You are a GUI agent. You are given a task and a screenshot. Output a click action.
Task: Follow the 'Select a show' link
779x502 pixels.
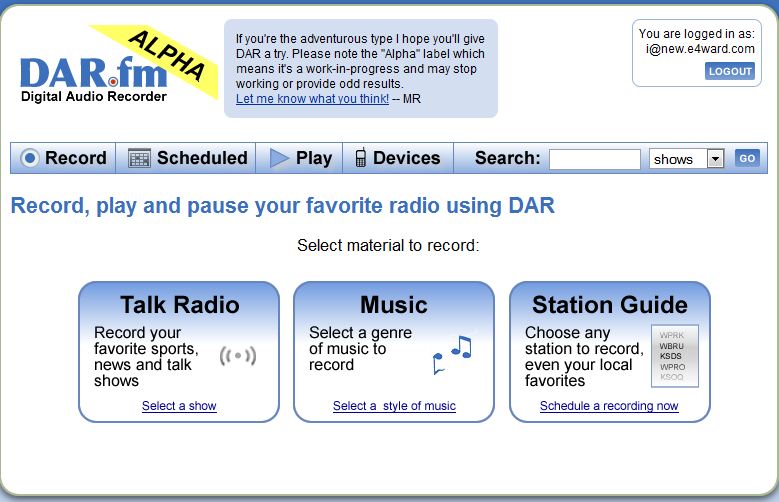[179, 406]
